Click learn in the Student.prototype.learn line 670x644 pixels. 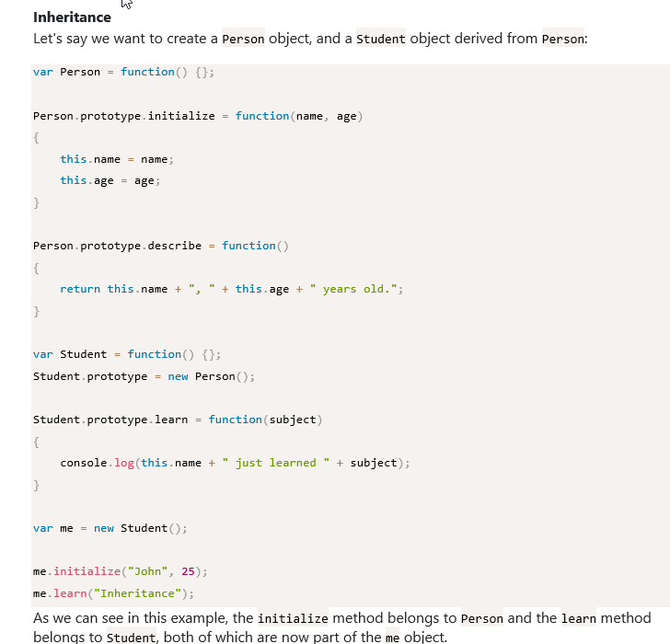pyautogui.click(x=171, y=420)
